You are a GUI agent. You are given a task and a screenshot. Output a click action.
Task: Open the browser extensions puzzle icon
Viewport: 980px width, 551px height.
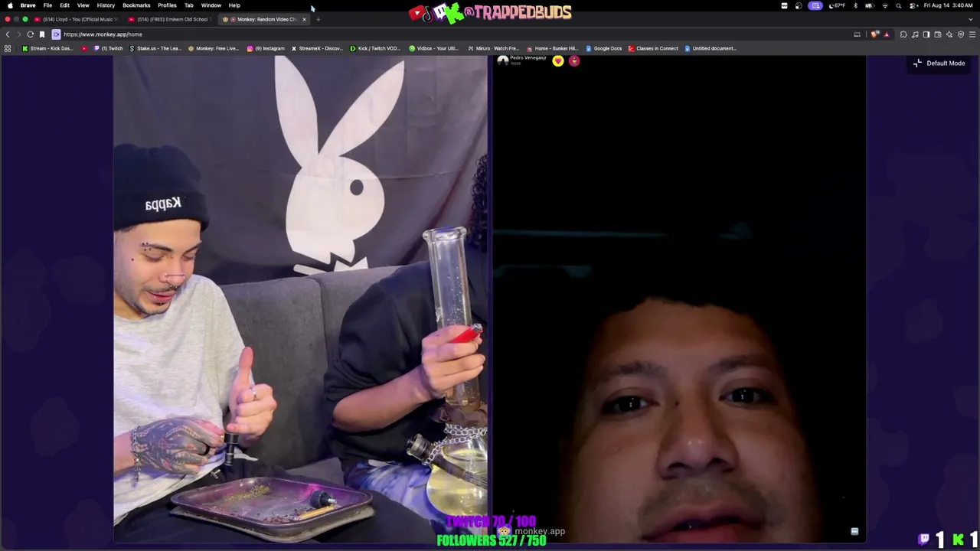903,34
